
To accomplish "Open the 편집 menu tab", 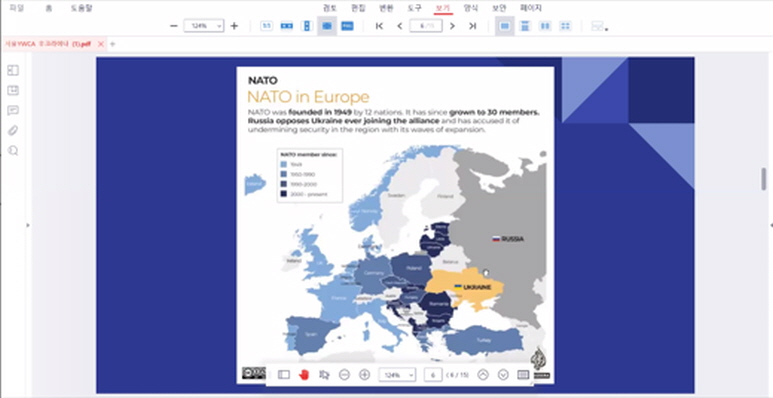I will tap(358, 8).
